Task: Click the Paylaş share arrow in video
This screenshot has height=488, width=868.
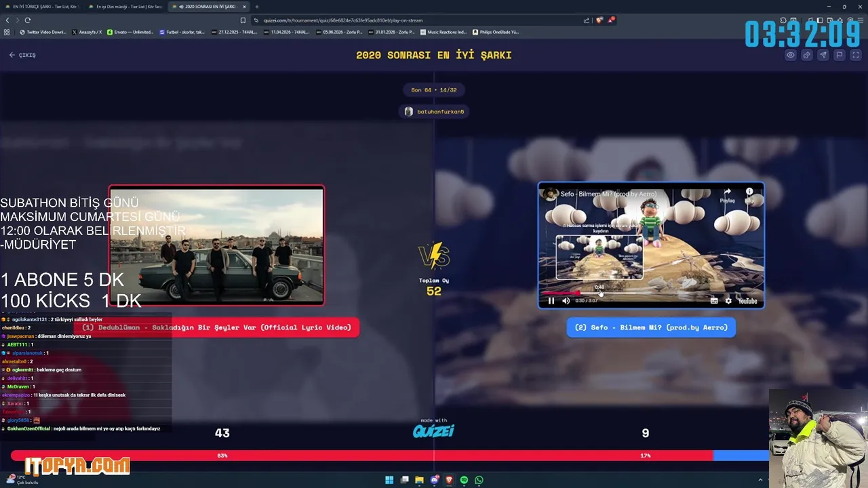Action: (x=727, y=195)
